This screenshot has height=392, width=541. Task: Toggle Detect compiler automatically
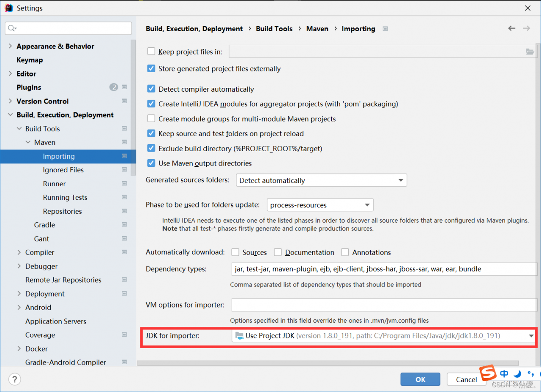(x=151, y=89)
